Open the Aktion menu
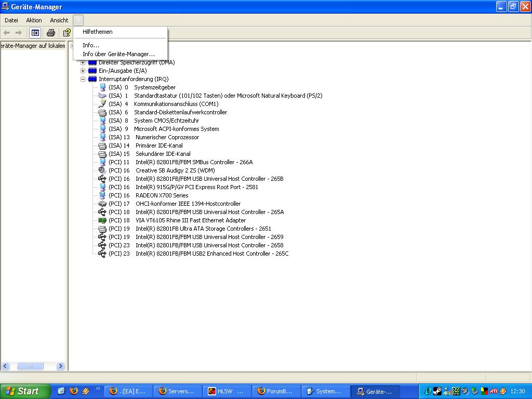Screen dimensions: 532x399 [x=34, y=20]
